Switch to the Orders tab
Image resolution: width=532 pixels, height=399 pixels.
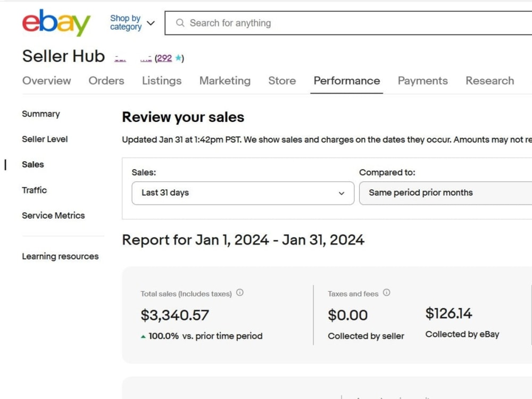106,81
